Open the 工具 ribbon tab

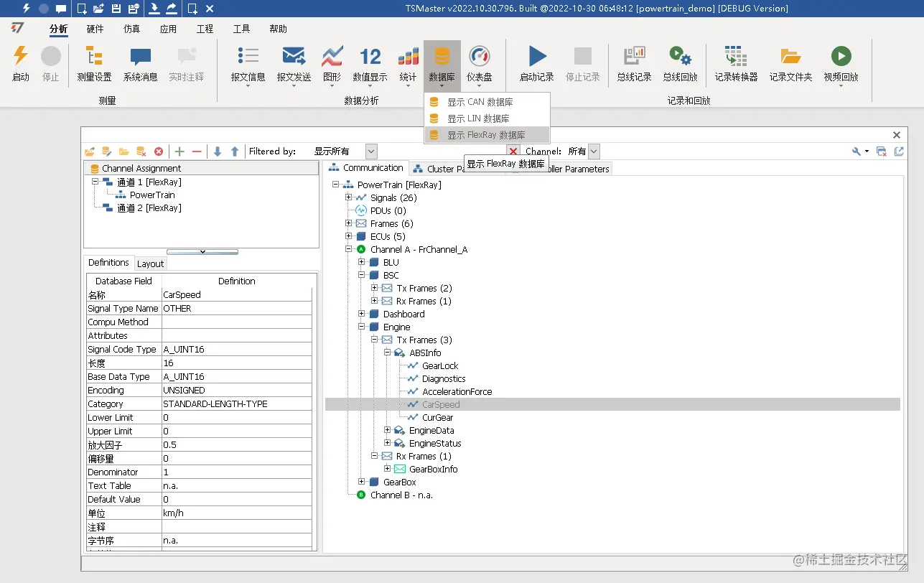point(241,29)
